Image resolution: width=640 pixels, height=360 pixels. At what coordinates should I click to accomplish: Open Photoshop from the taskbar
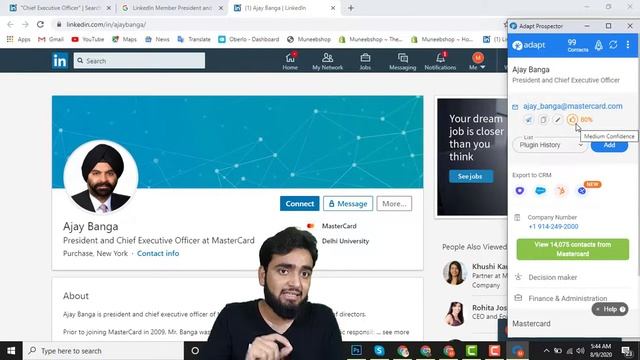[356, 351]
